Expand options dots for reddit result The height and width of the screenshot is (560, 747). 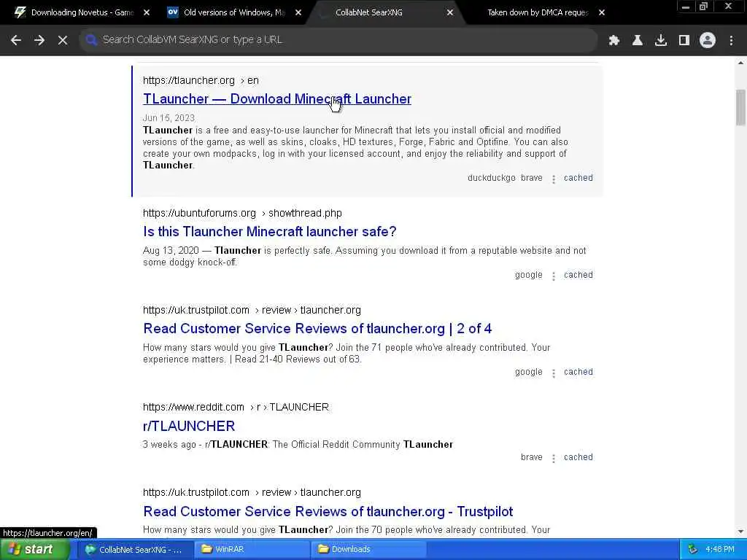[x=554, y=459]
